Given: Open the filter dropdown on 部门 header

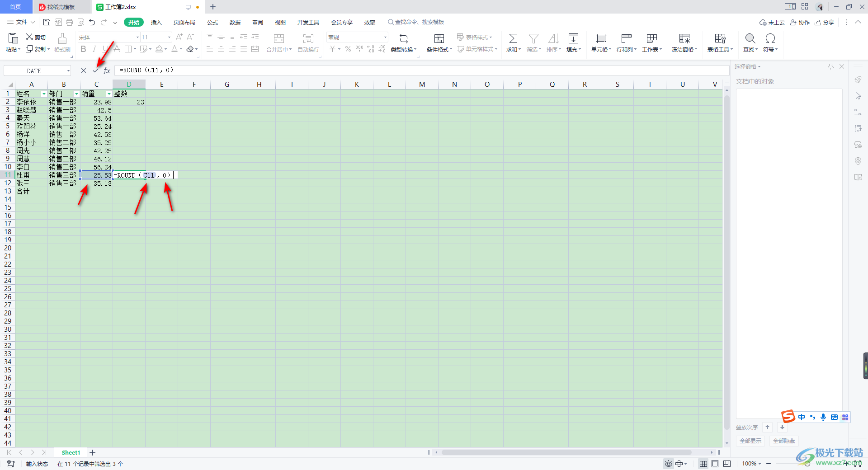Looking at the screenshot, I should pyautogui.click(x=76, y=94).
